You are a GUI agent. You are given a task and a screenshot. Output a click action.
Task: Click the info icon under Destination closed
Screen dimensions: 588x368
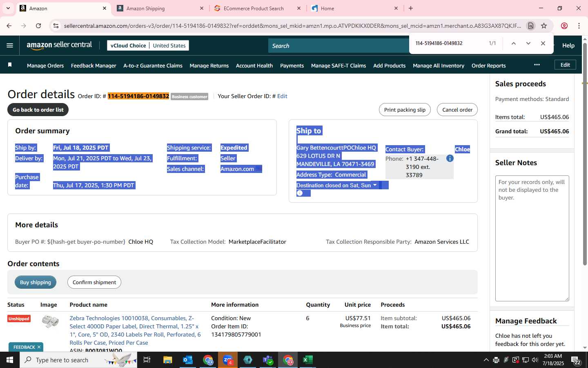pos(300,193)
